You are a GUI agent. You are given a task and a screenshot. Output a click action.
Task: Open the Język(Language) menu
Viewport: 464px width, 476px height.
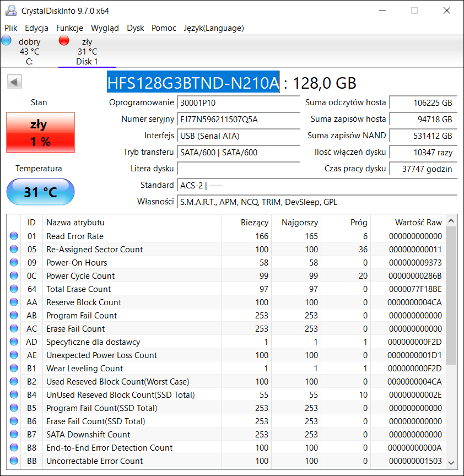point(214,28)
